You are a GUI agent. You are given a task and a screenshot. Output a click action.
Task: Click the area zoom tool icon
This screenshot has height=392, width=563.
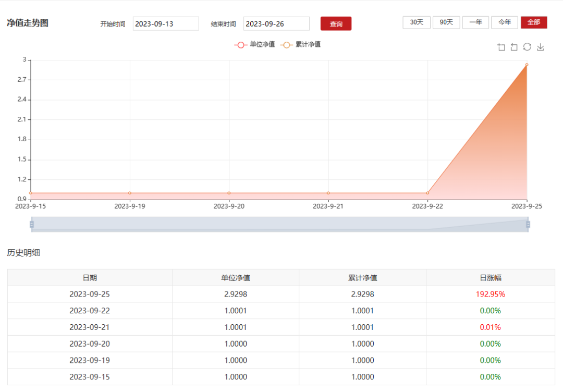pyautogui.click(x=501, y=47)
